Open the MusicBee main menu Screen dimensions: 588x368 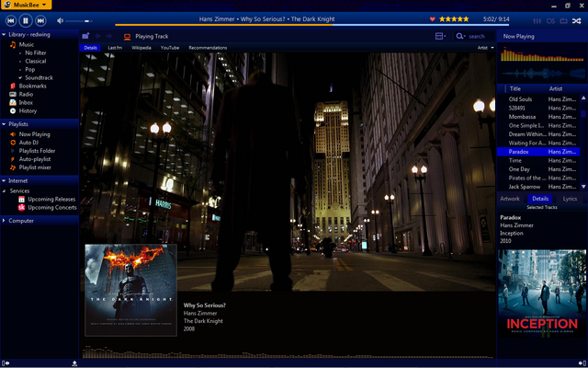coord(26,5)
